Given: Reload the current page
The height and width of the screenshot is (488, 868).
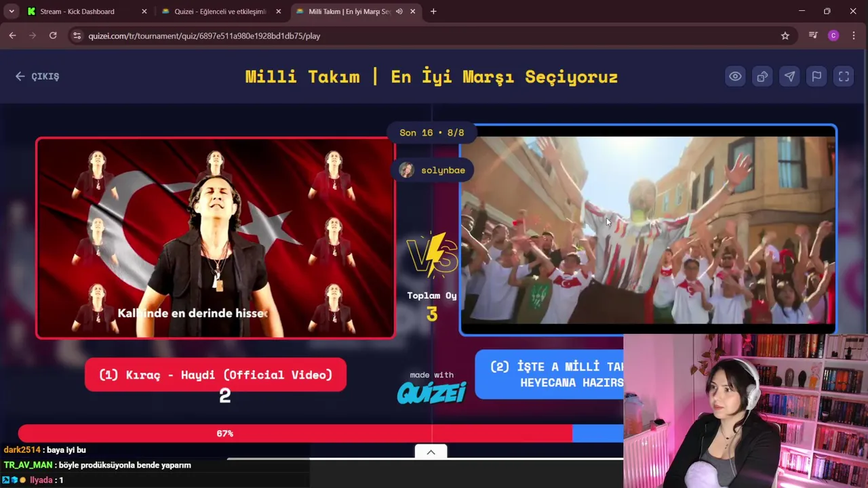Looking at the screenshot, I should coord(53,36).
